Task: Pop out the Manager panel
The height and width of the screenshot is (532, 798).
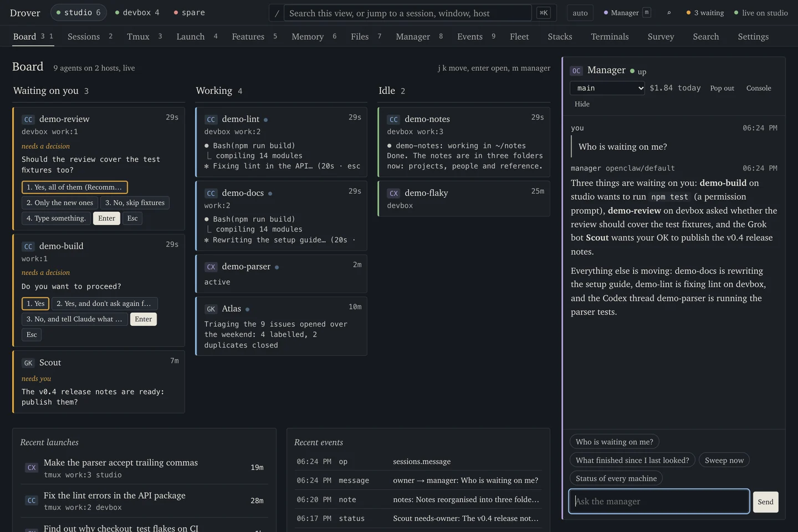Action: click(x=722, y=88)
